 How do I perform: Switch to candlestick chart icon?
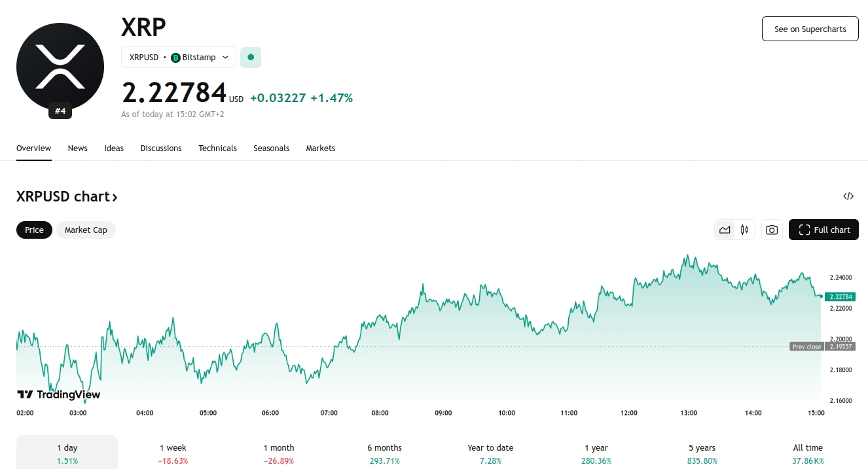point(744,230)
